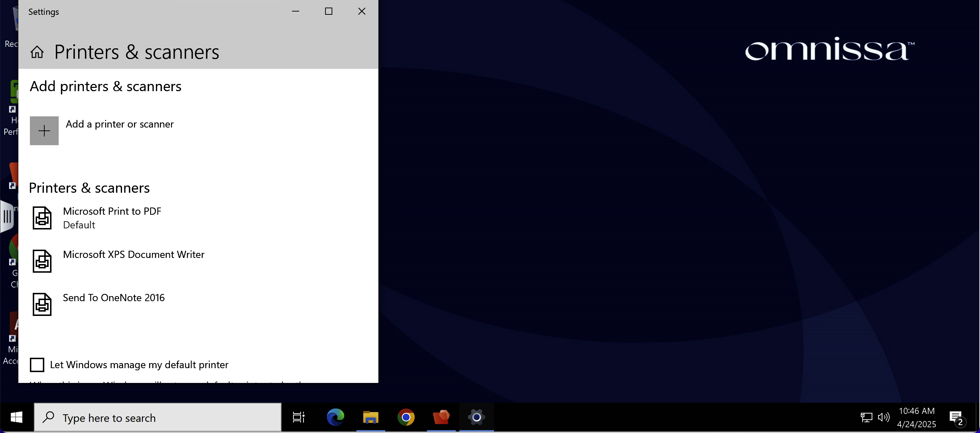980x433 pixels.
Task: Click Send To OneNote 2016 printer icon
Action: click(x=42, y=304)
